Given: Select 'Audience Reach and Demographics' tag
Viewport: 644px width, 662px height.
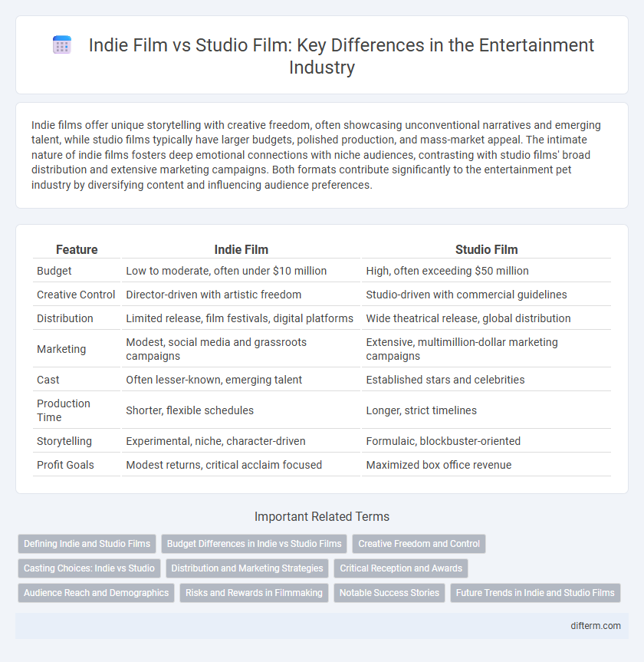Looking at the screenshot, I should click(97, 593).
